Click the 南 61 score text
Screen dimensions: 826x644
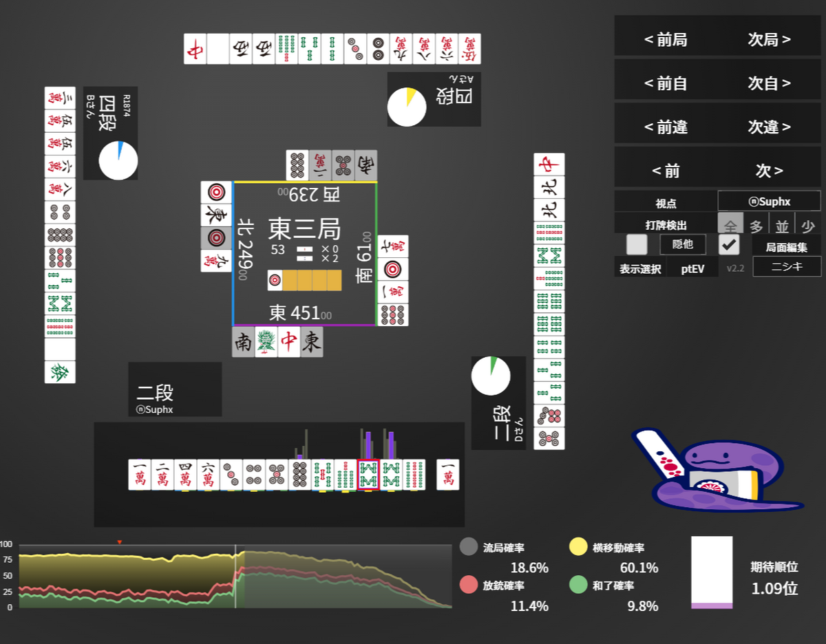[x=364, y=259]
